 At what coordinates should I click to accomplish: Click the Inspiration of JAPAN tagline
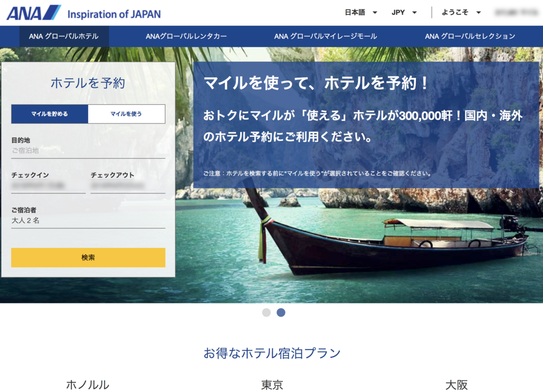(114, 14)
